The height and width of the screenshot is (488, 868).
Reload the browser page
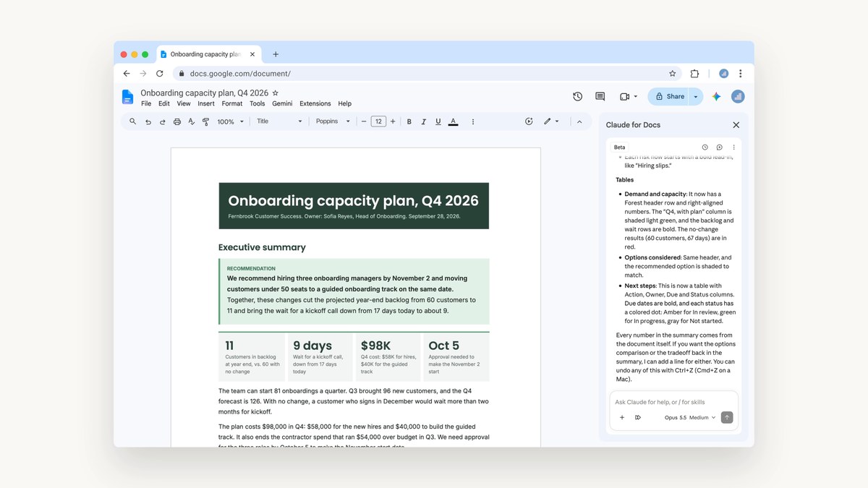[160, 73]
